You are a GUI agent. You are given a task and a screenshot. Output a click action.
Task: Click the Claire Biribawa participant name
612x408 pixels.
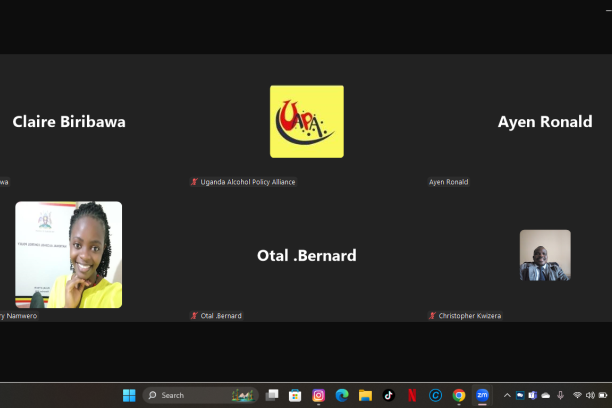pyautogui.click(x=69, y=122)
